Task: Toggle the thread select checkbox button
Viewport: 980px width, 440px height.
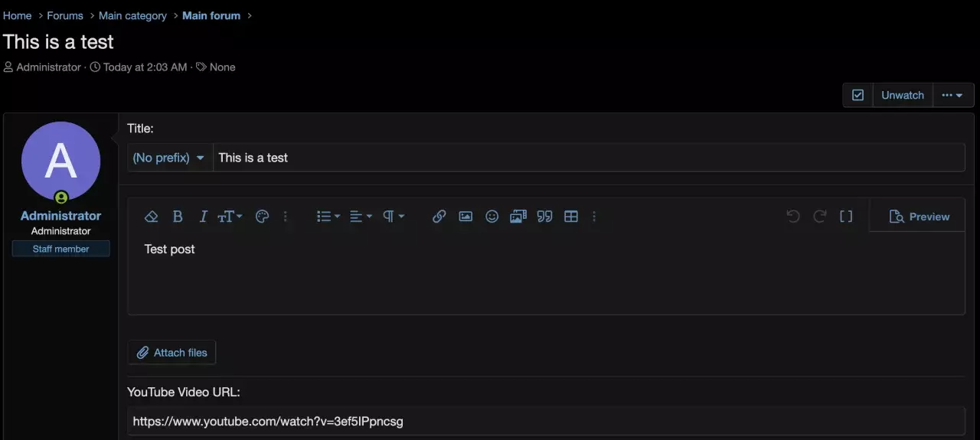Action: (857, 96)
